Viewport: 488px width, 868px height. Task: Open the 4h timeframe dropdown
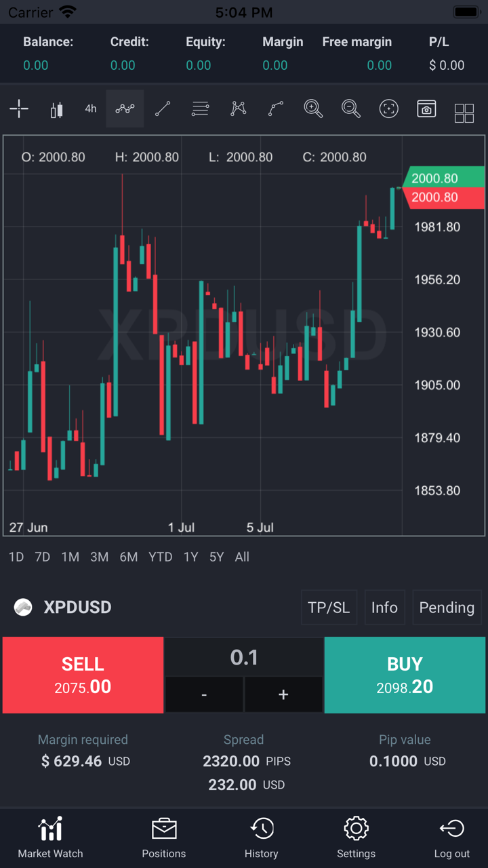point(91,108)
